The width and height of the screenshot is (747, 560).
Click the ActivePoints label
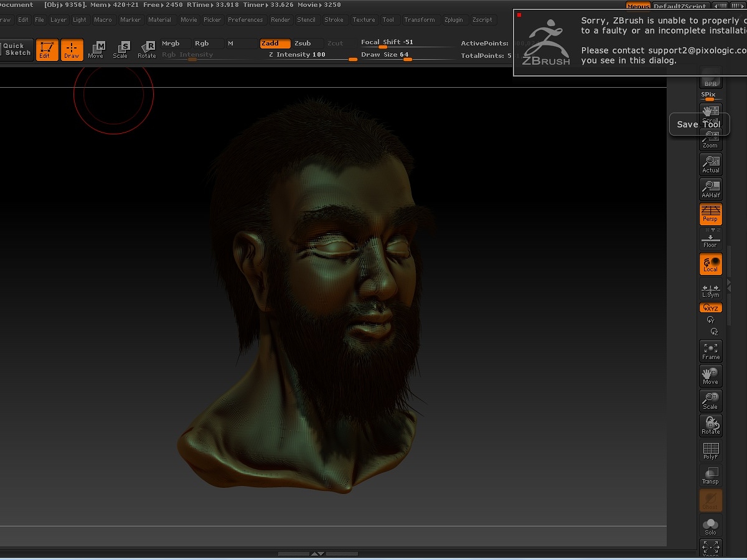click(x=484, y=44)
